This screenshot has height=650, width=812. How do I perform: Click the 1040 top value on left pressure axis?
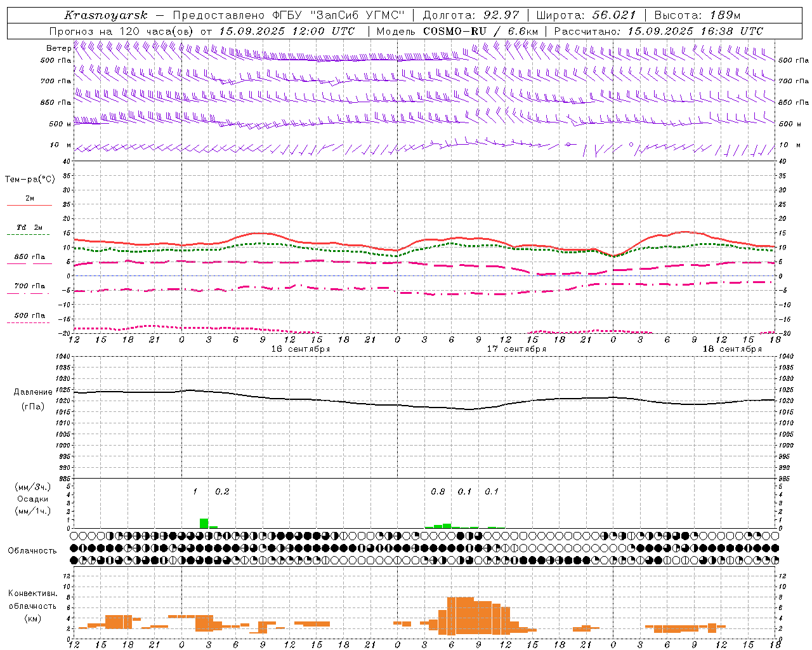[x=64, y=356]
